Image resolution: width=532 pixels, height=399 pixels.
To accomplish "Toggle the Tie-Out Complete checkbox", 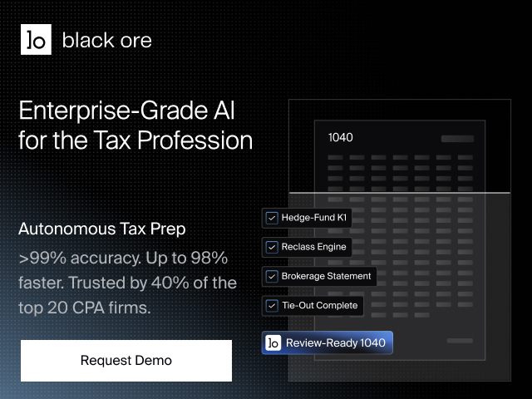I will (272, 306).
